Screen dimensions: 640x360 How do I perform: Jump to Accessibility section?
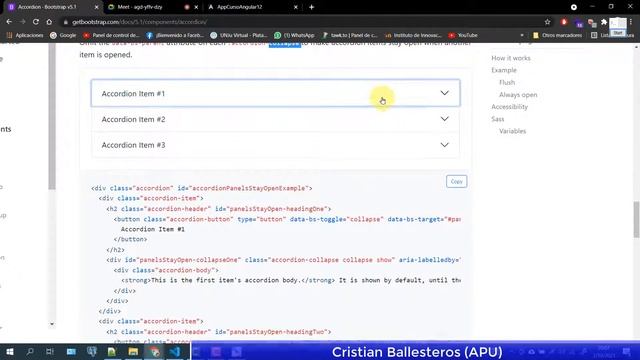[x=509, y=107]
